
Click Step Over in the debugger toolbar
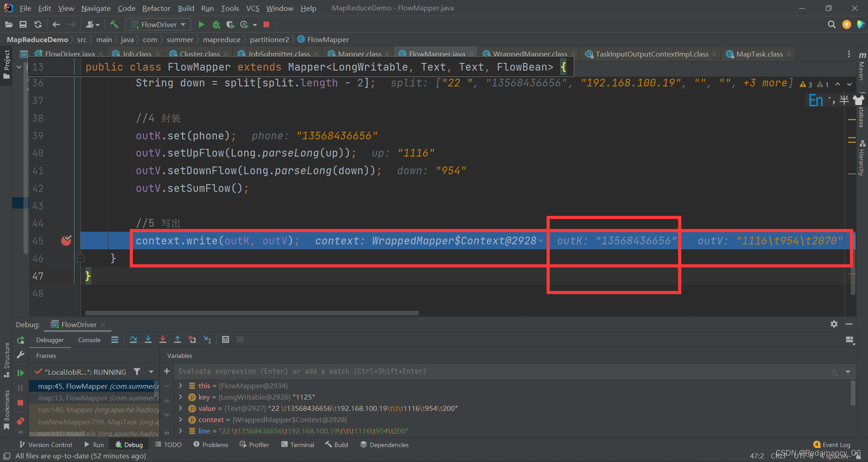(x=133, y=339)
